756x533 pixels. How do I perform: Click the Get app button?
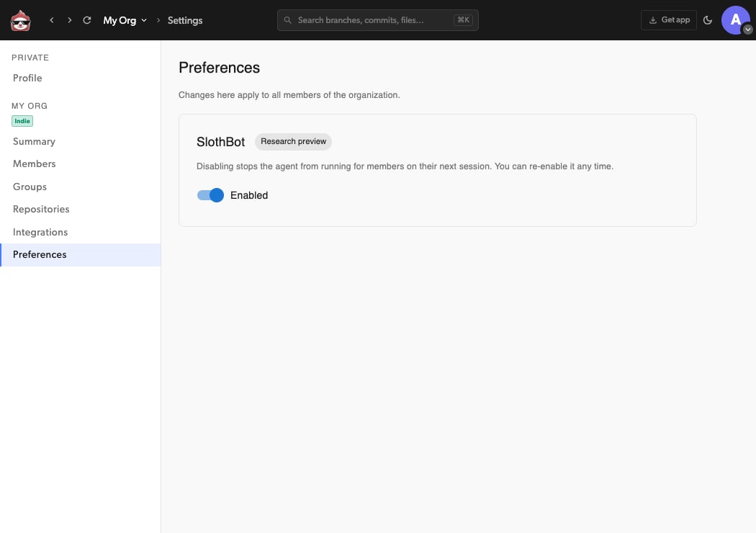click(x=668, y=20)
